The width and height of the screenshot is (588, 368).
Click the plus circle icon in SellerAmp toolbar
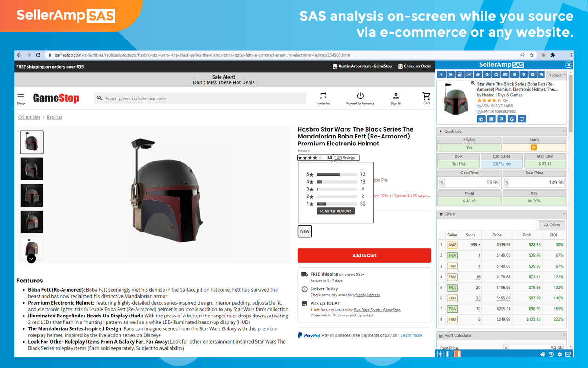533,75
